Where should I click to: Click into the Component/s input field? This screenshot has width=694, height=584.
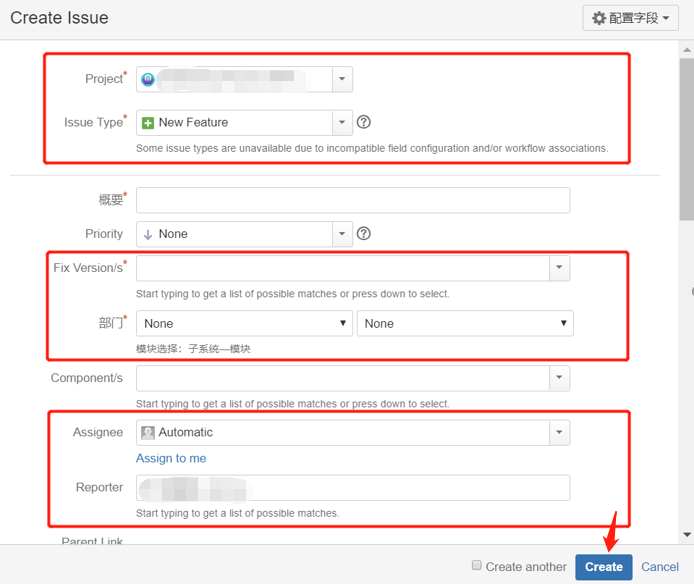coord(343,378)
